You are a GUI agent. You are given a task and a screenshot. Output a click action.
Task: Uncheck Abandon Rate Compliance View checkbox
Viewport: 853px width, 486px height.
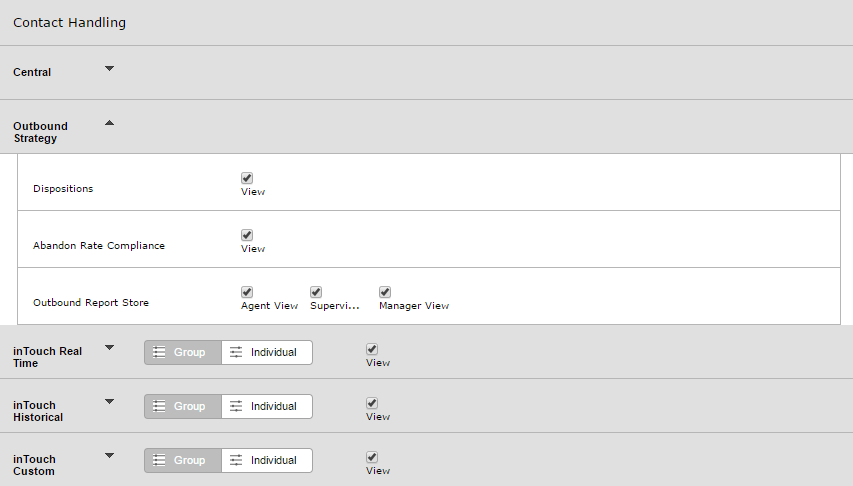247,235
